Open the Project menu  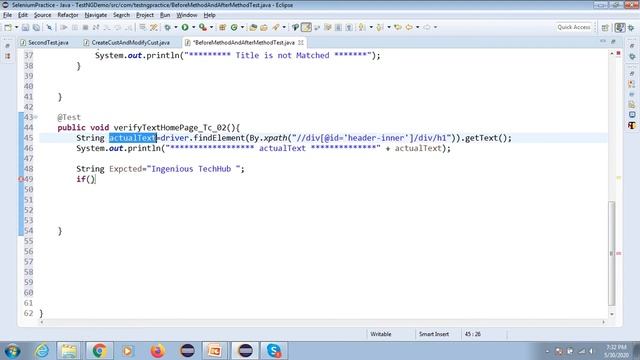[x=145, y=15]
